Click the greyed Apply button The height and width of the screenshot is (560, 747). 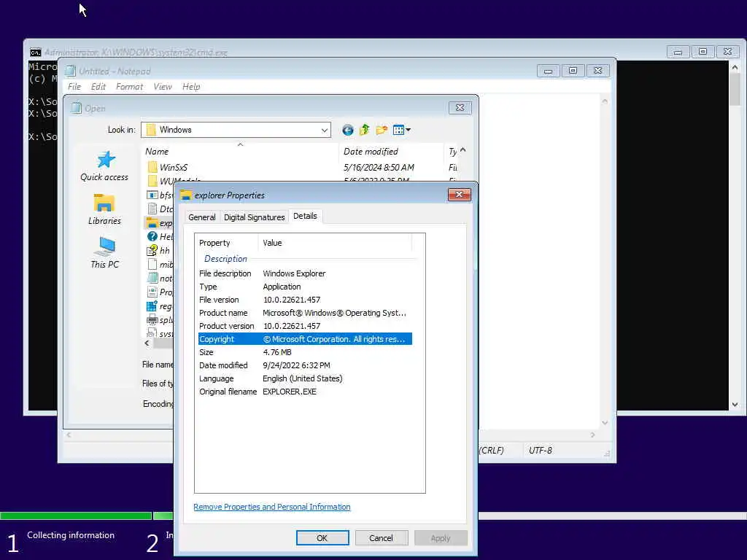440,537
